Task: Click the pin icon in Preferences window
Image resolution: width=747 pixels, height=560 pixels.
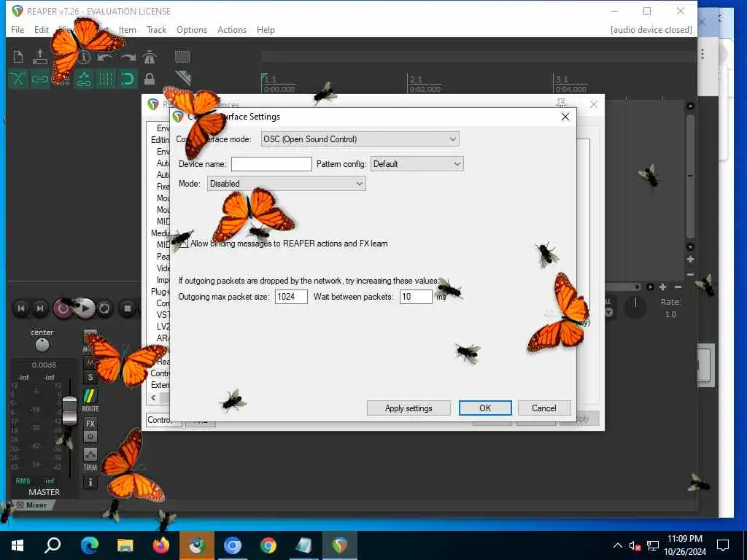Action: coord(561,104)
